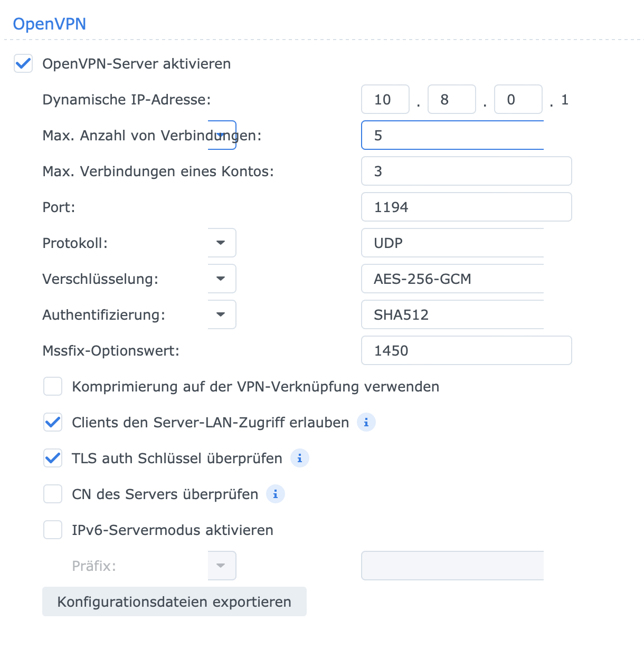Enable IPv6-Servermodus aktivieren checkbox
Screen dimensions: 644x650
tap(53, 530)
